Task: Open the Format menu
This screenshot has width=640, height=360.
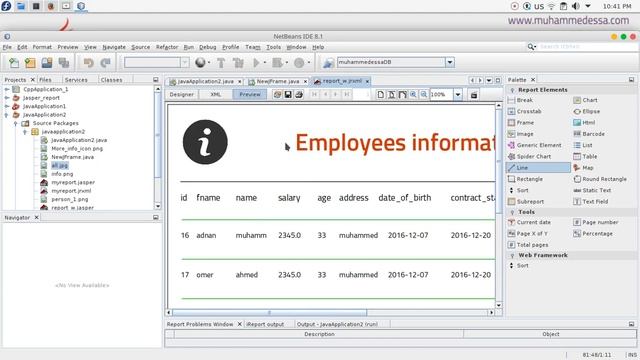Action: point(42,47)
